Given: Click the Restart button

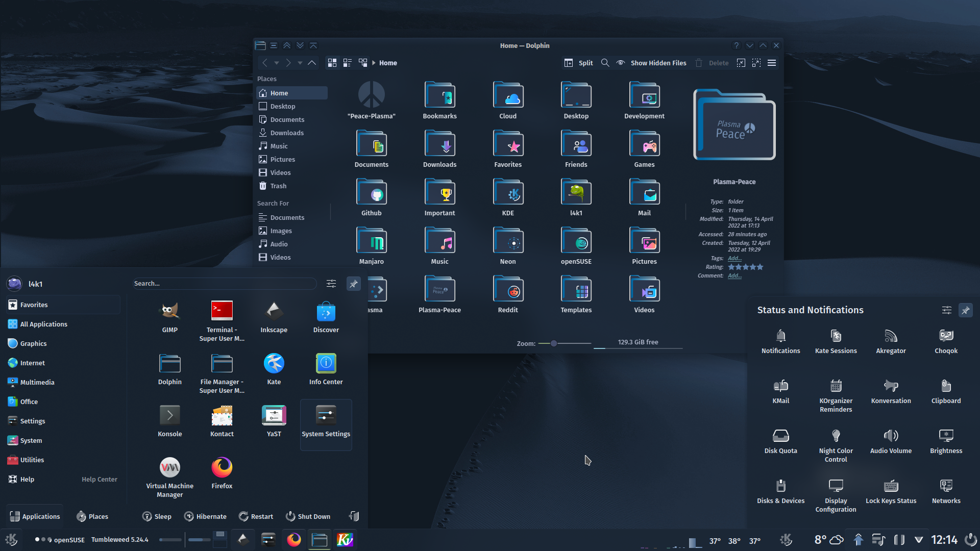Looking at the screenshot, I should (256, 516).
